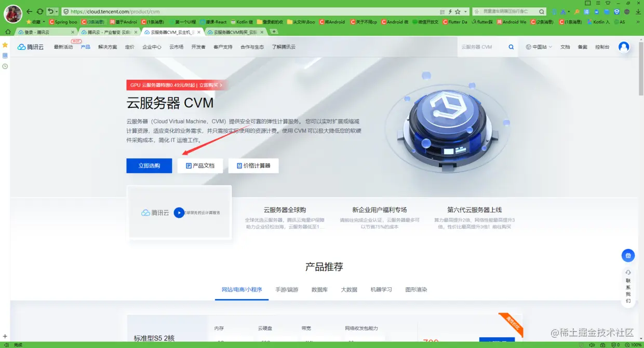Click the lightning speed mode icon
Image resolution: width=644 pixels, height=348 pixels.
click(x=450, y=11)
